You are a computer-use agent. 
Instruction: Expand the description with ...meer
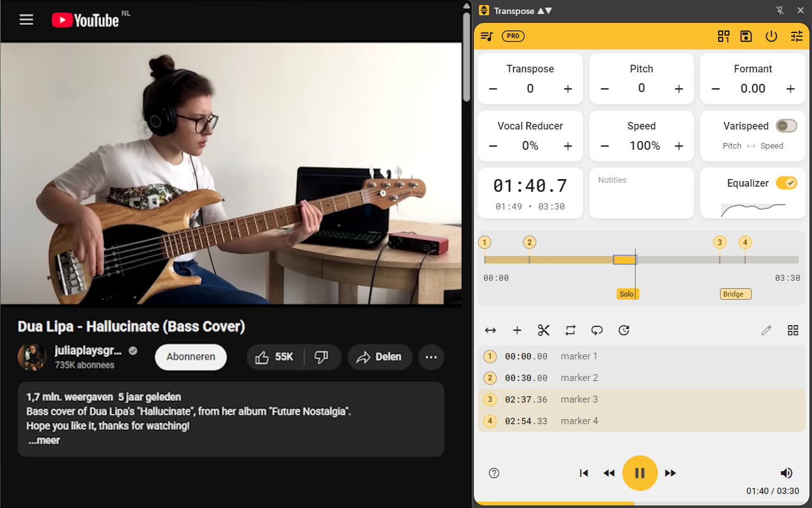coord(44,440)
